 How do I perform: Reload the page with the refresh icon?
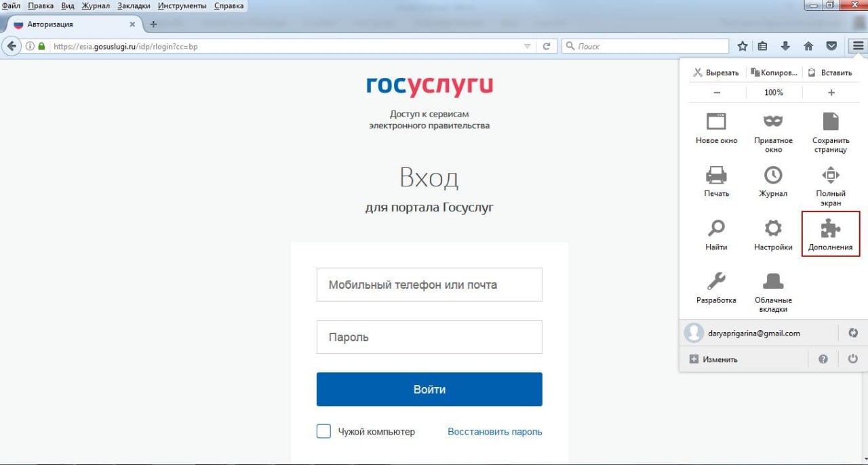[547, 46]
